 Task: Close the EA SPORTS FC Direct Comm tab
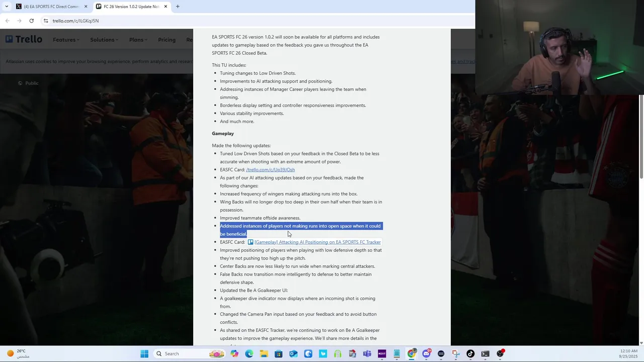(86, 7)
